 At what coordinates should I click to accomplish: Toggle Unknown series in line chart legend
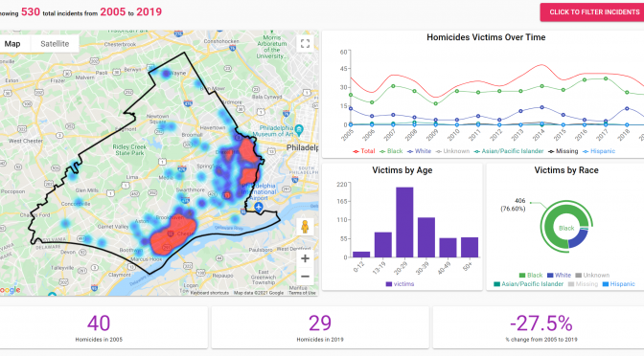click(452, 151)
